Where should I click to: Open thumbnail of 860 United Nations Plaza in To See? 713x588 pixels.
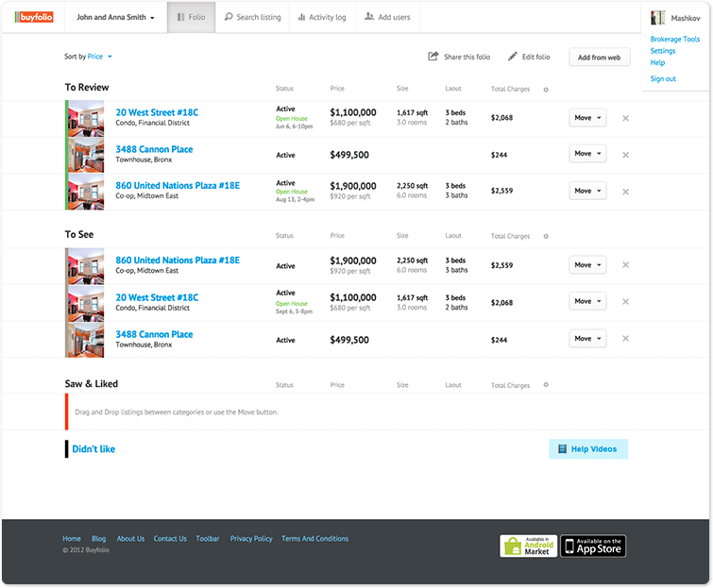pos(85,266)
